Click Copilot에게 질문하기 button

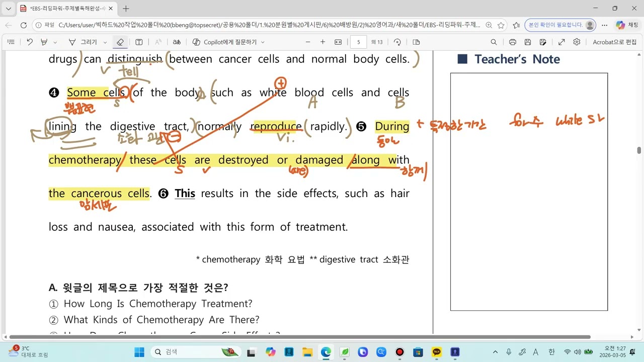point(224,42)
